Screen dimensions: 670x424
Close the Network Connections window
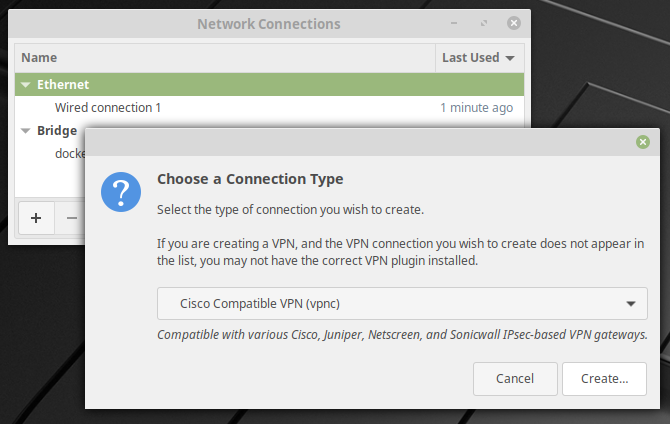point(514,23)
